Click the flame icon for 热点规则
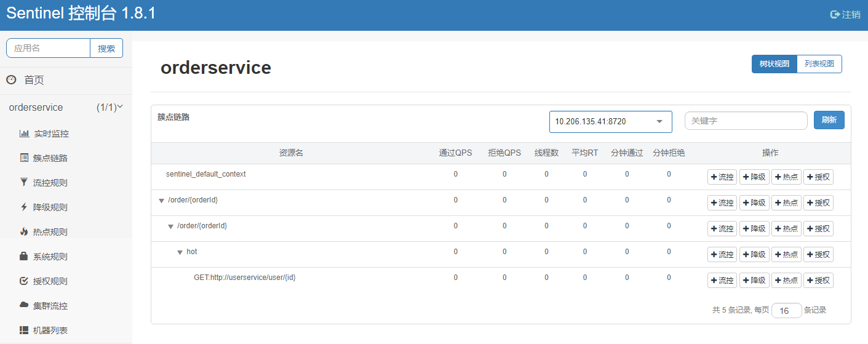The width and height of the screenshot is (868, 344). (x=24, y=232)
